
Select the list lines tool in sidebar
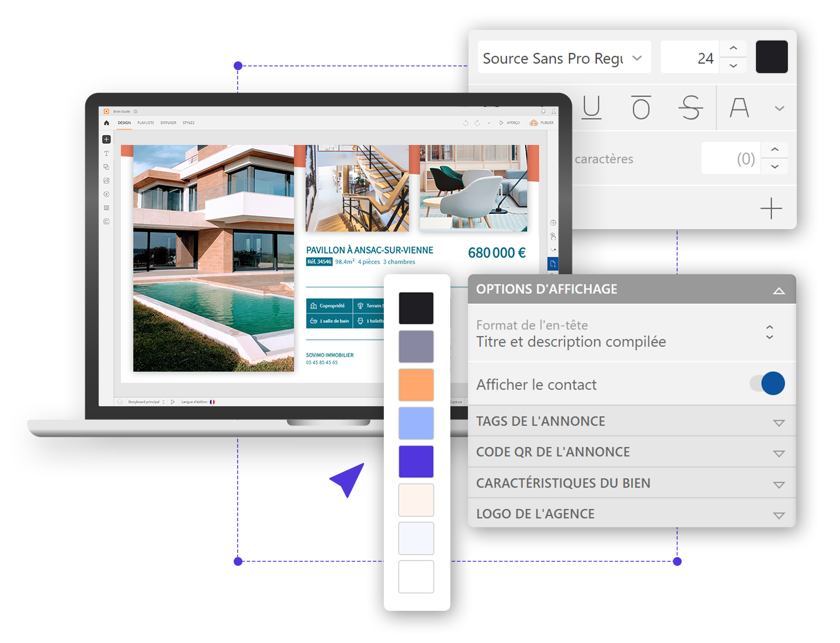pos(106,208)
